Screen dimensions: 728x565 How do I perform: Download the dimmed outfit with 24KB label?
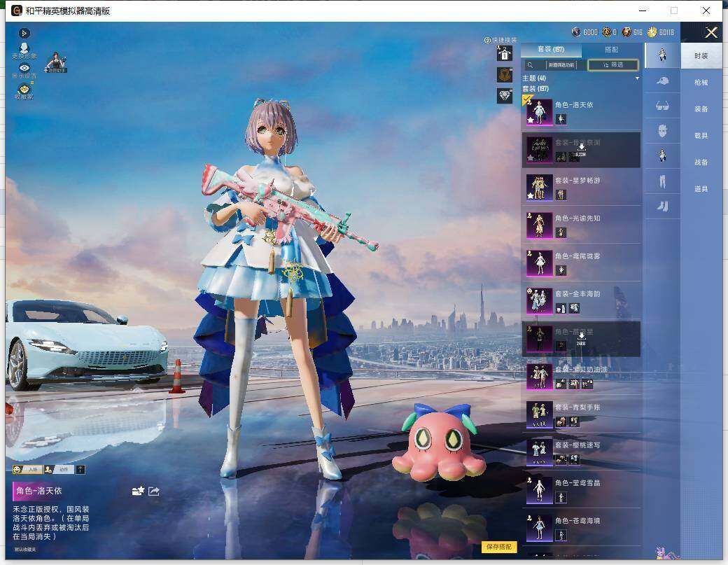(581, 339)
